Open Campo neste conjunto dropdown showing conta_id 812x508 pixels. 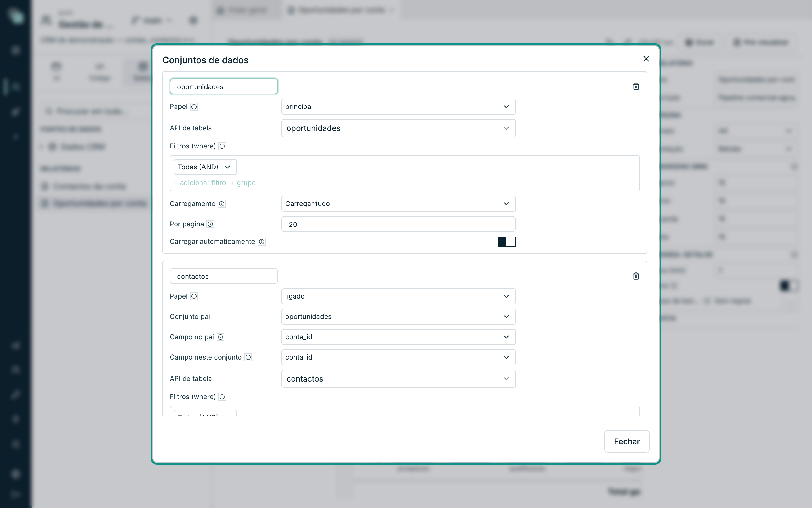click(x=398, y=358)
